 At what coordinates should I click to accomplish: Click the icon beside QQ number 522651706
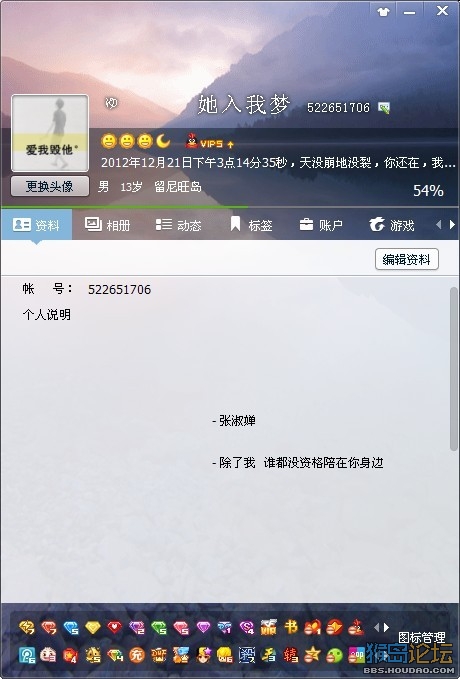[x=384, y=107]
